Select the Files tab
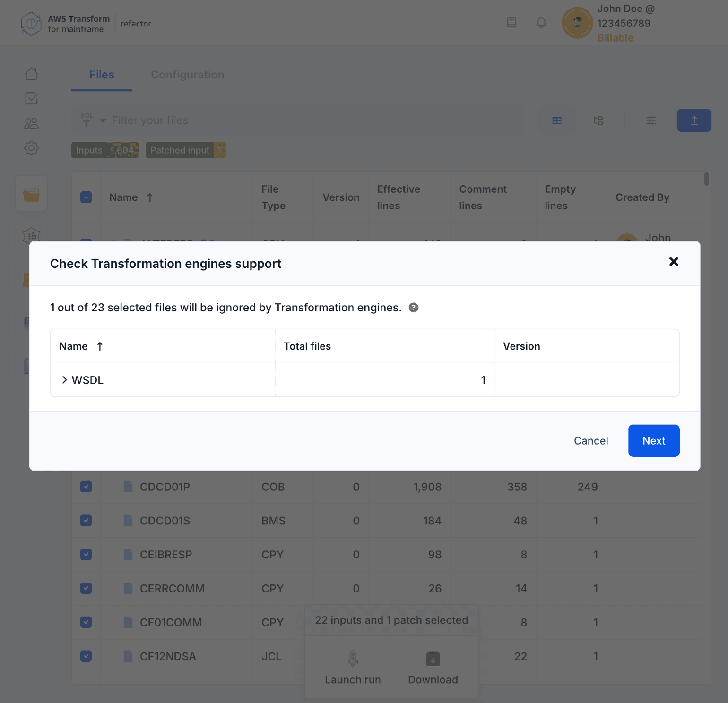728x703 pixels. 101,75
